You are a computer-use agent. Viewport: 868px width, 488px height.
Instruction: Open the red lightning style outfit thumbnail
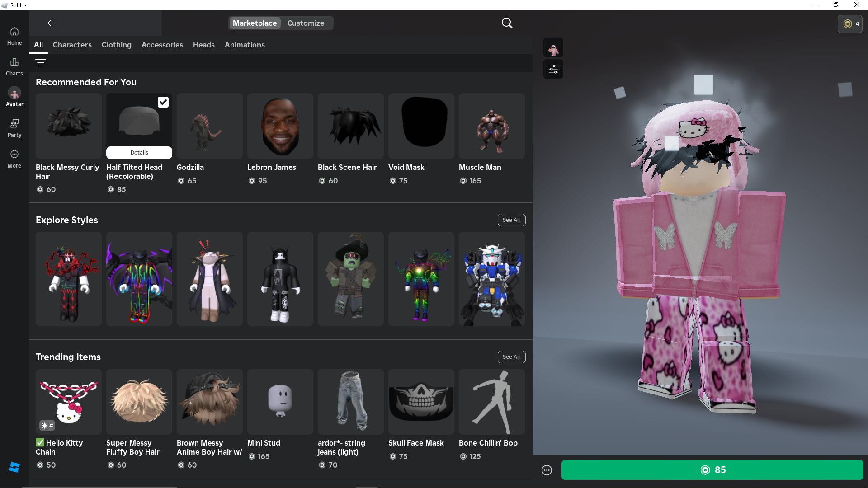coord(69,279)
